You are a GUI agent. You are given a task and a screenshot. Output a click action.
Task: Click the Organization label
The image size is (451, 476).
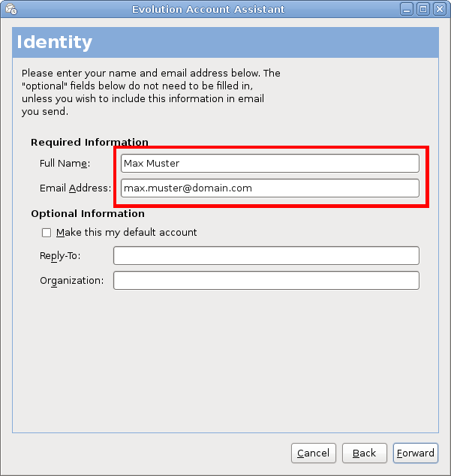coord(72,281)
